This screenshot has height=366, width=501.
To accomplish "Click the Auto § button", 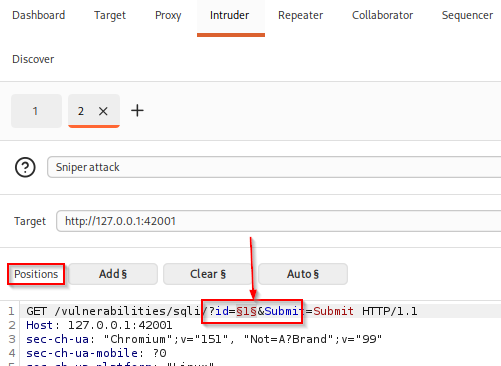I will click(x=303, y=274).
